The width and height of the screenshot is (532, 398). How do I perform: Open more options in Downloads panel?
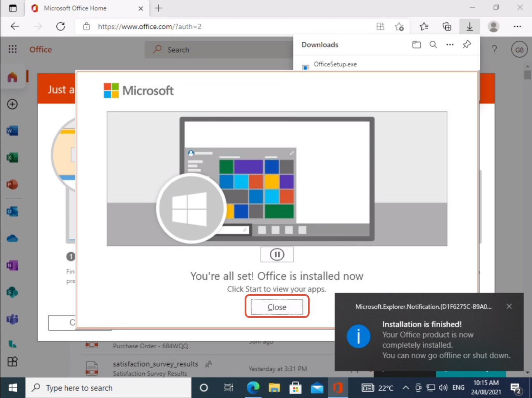point(450,44)
